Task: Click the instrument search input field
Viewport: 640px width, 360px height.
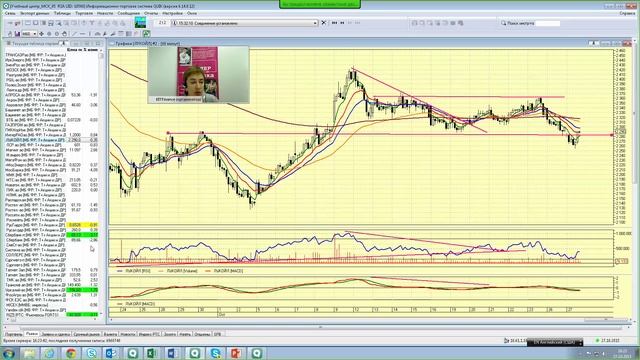Action: click(547, 23)
